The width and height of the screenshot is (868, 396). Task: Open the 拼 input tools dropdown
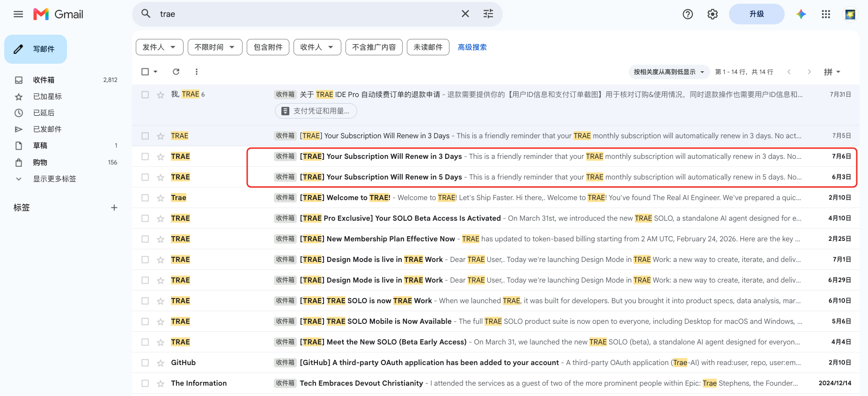coord(832,72)
